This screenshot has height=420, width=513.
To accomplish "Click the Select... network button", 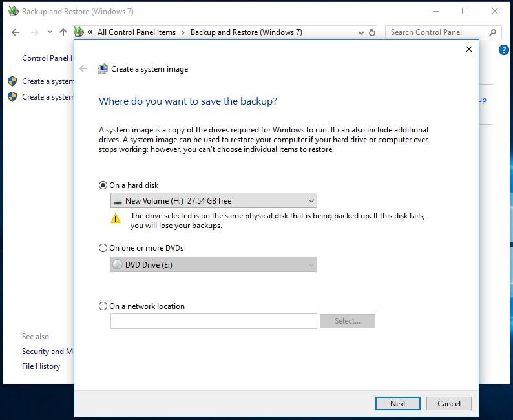I will click(348, 321).
